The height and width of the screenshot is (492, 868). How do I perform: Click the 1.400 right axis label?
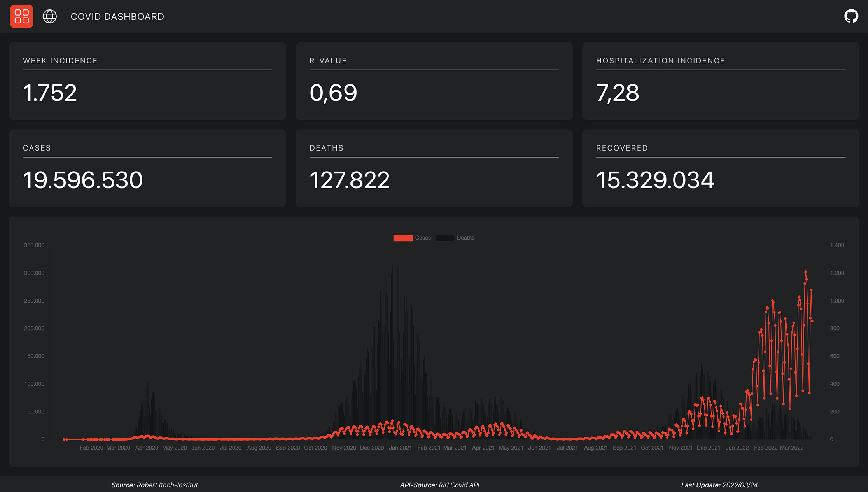click(x=837, y=245)
